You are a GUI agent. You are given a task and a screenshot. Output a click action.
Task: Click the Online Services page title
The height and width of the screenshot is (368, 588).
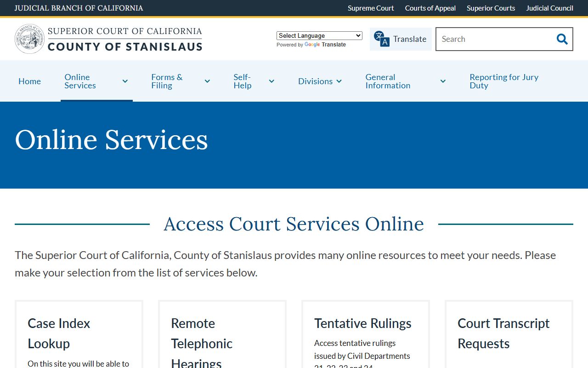112,140
